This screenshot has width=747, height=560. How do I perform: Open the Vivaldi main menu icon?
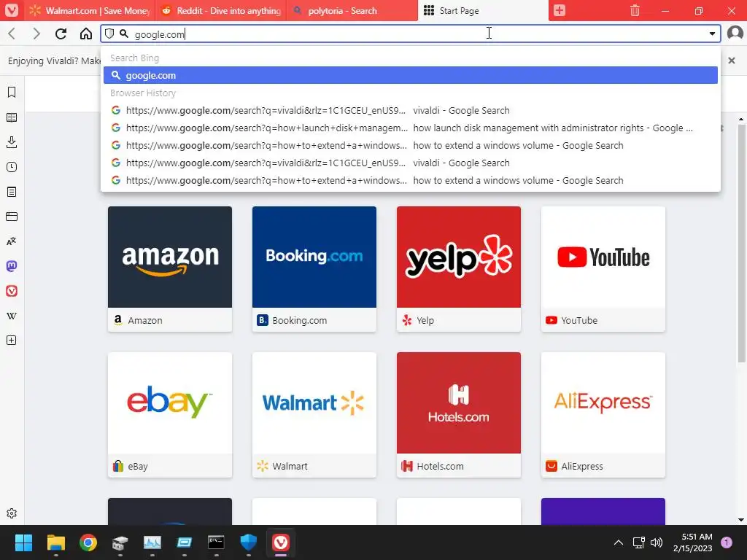click(12, 10)
